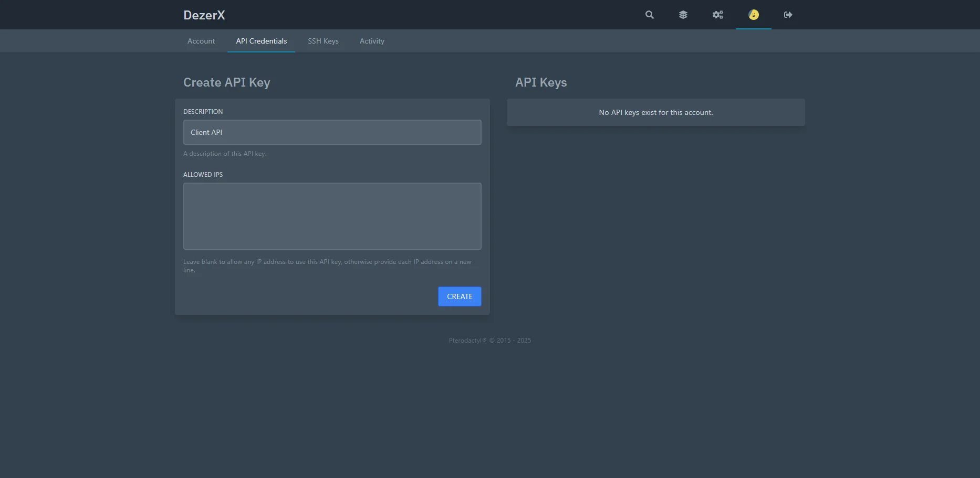Click the 'API Keys' heading
Image resolution: width=980 pixels, height=478 pixels.
coord(541,82)
